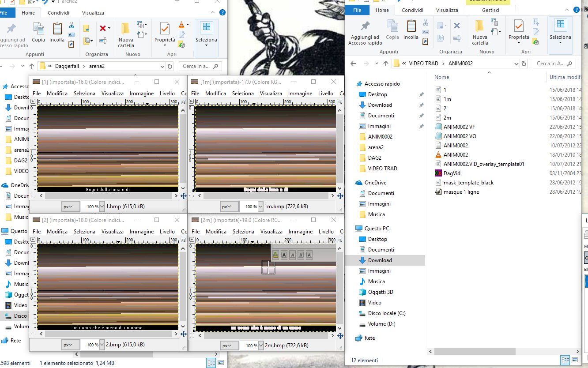Select file 2m in ANIM0002 list
Screen dimensions: 588x368
coord(447,117)
